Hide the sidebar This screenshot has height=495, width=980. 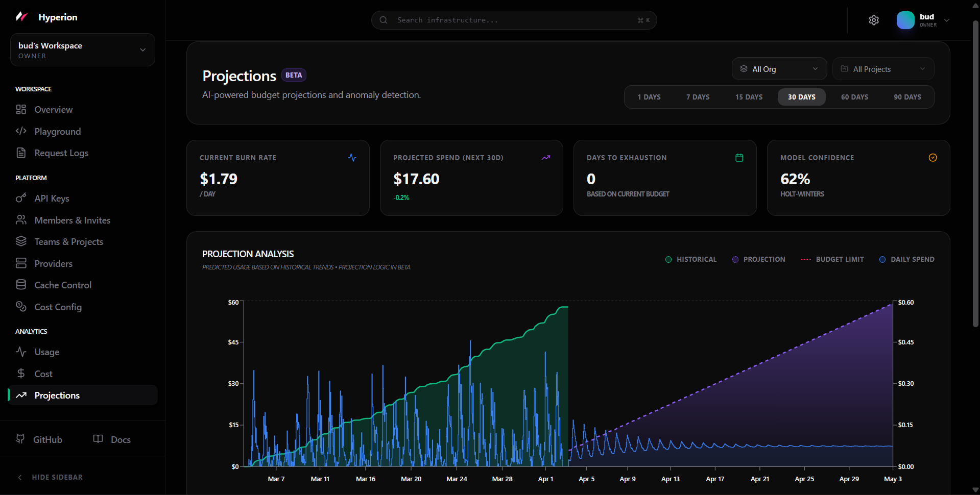pyautogui.click(x=50, y=477)
